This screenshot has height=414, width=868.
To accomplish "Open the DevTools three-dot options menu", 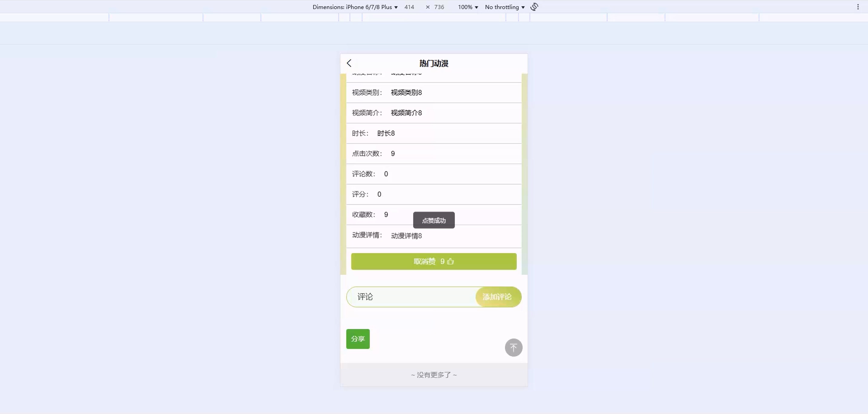I will pyautogui.click(x=857, y=7).
